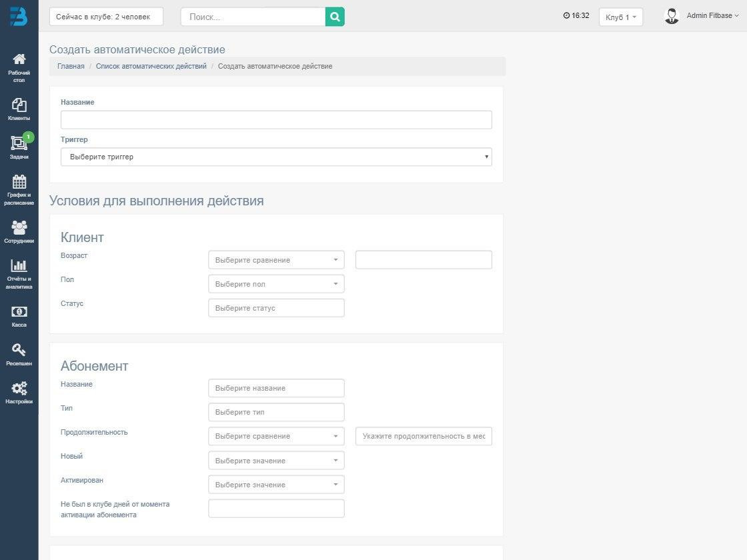Open Клиенты section in sidebar

pyautogui.click(x=19, y=105)
